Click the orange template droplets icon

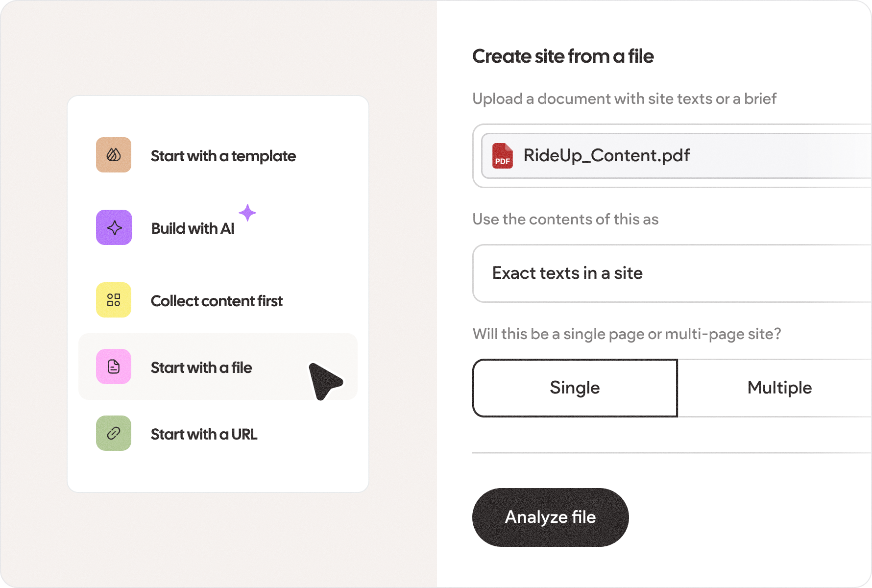tap(114, 155)
